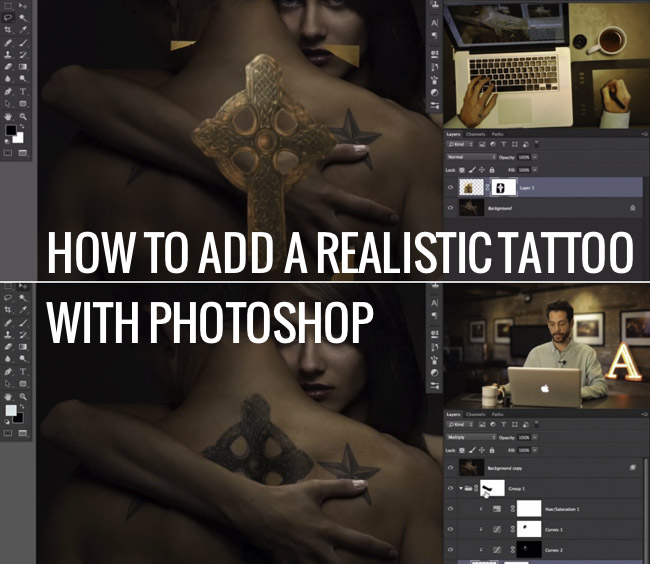
Task: Select the Brush tool in the lower Photoshop toolbar
Action: click(x=23, y=322)
